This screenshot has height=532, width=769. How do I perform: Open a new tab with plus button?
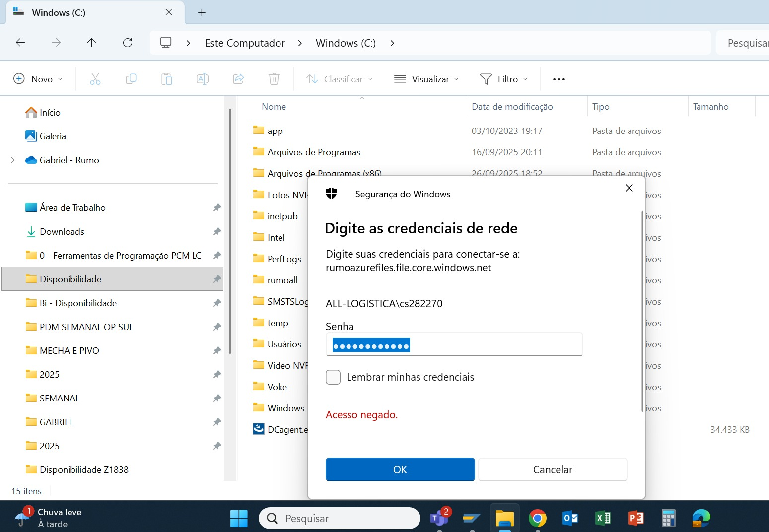point(202,13)
